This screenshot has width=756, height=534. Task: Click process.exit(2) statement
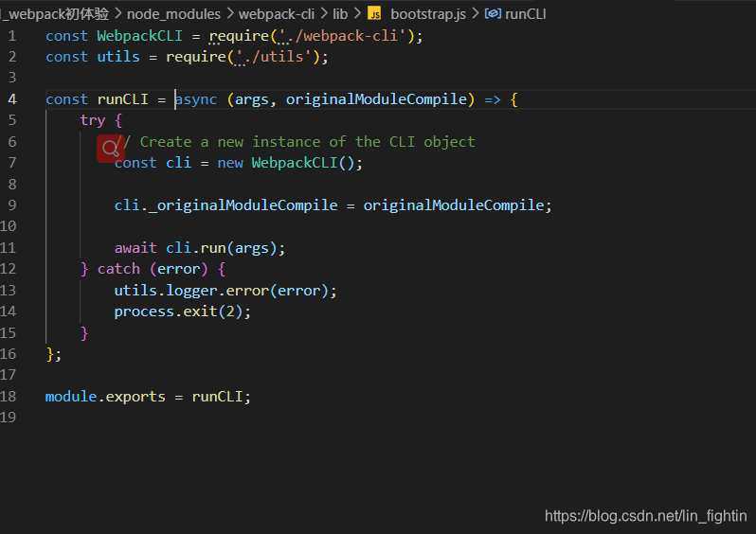pos(182,311)
